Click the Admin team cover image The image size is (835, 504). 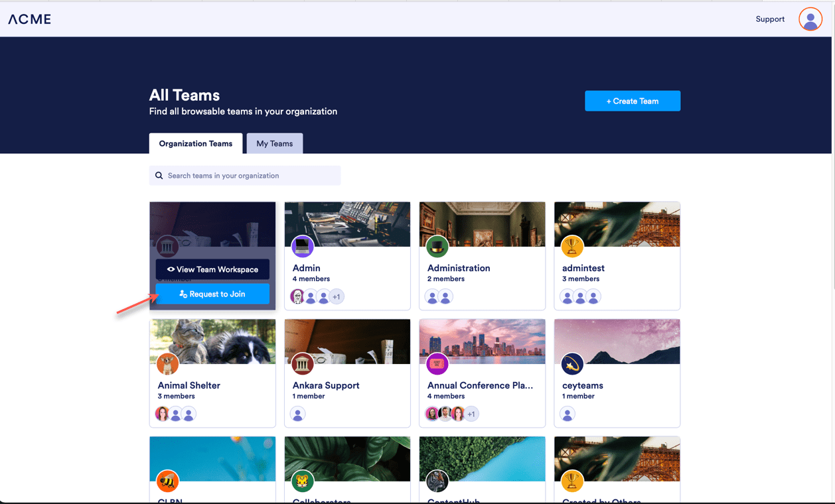tap(347, 224)
